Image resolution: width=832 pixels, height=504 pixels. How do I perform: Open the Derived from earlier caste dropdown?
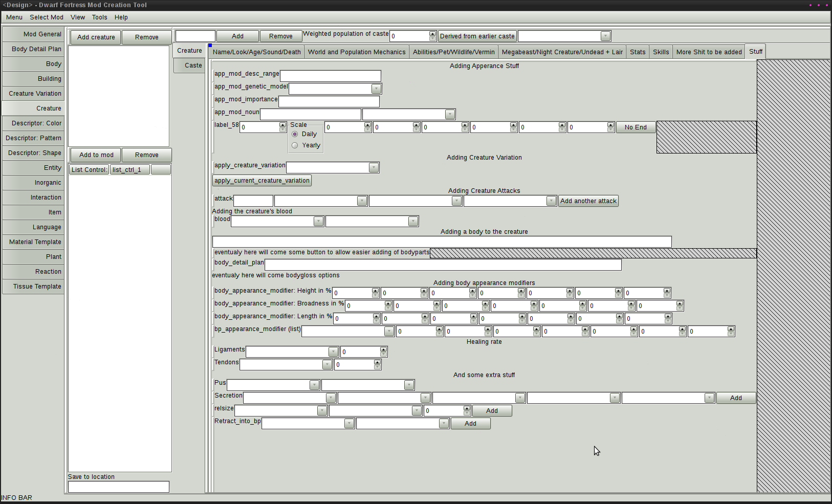point(605,36)
